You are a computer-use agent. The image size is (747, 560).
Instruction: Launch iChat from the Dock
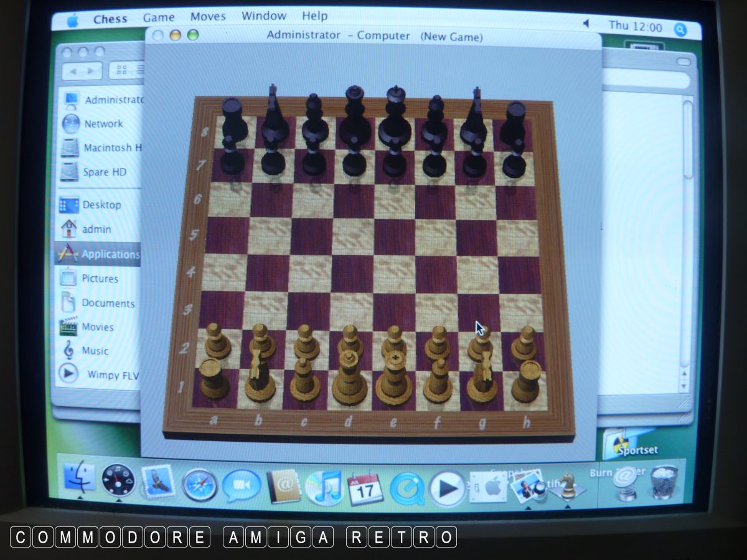242,486
